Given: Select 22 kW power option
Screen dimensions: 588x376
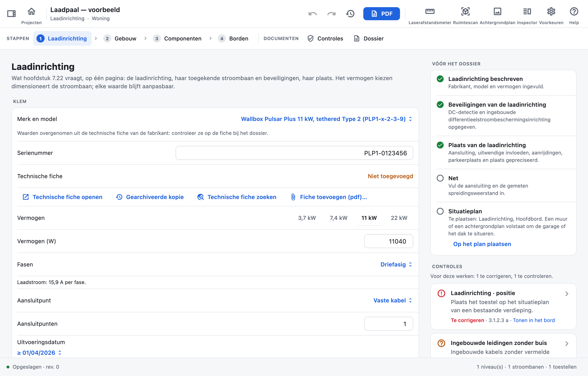Looking at the screenshot, I should pos(399,218).
